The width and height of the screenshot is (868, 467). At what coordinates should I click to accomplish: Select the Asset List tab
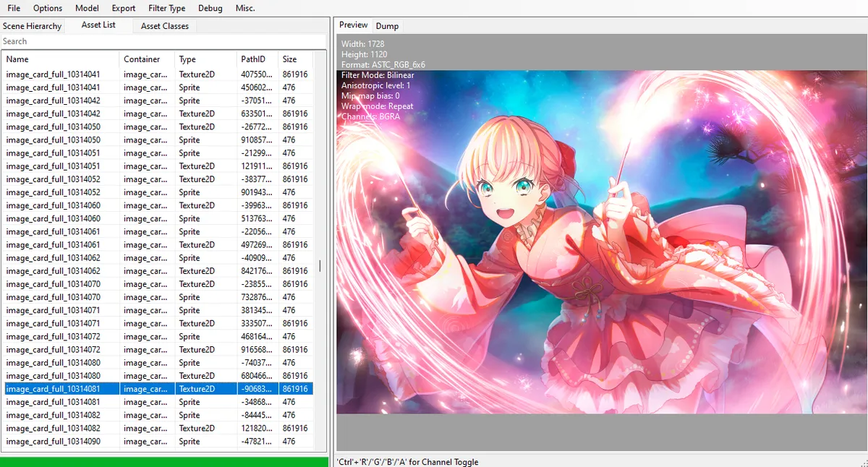(98, 25)
